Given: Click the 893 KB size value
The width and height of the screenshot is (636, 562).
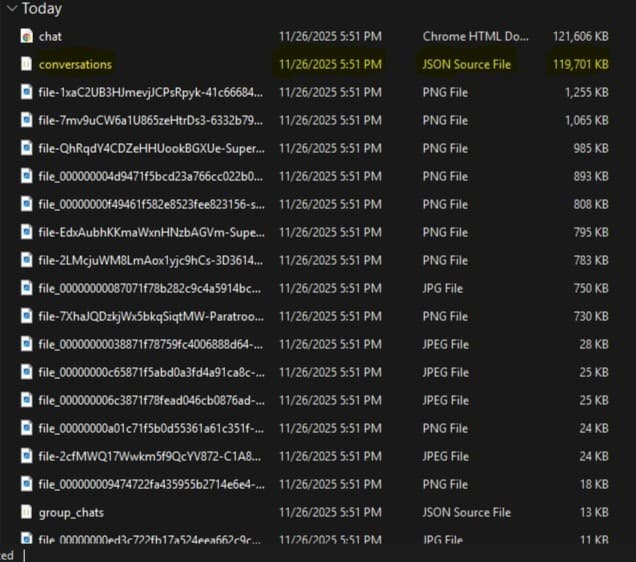Looking at the screenshot, I should [591, 176].
